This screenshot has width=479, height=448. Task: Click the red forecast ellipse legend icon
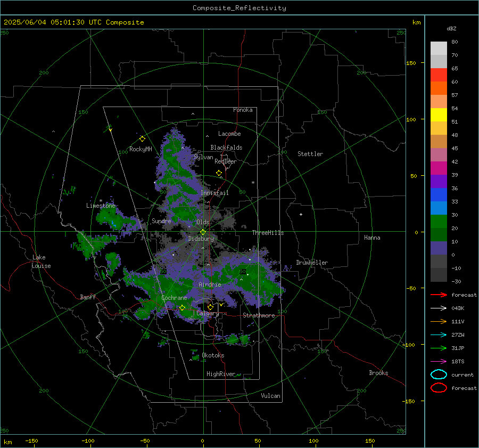[439, 388]
